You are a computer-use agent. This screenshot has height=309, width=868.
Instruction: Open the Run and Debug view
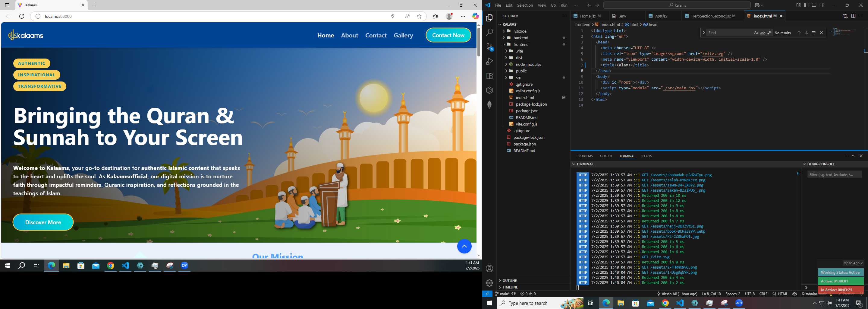pos(489,61)
